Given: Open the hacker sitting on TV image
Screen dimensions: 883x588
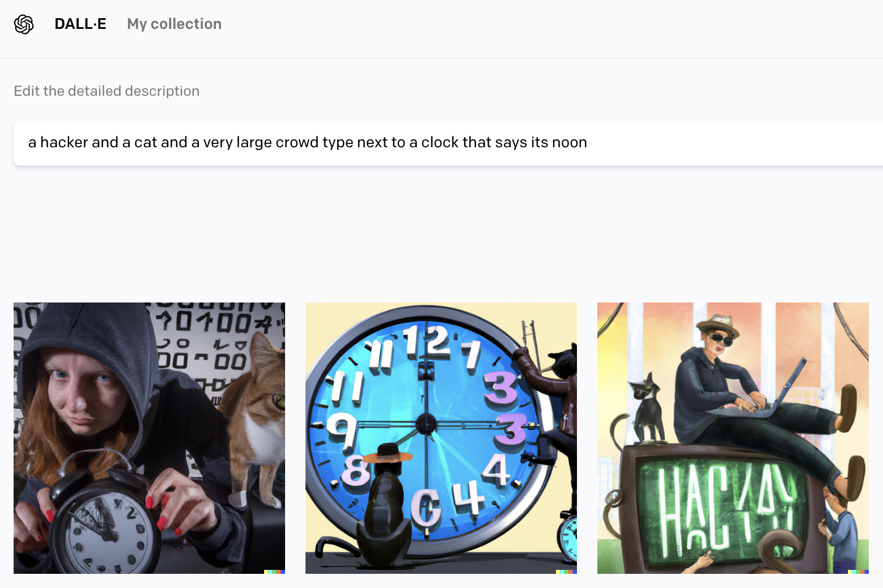Looking at the screenshot, I should [x=733, y=438].
